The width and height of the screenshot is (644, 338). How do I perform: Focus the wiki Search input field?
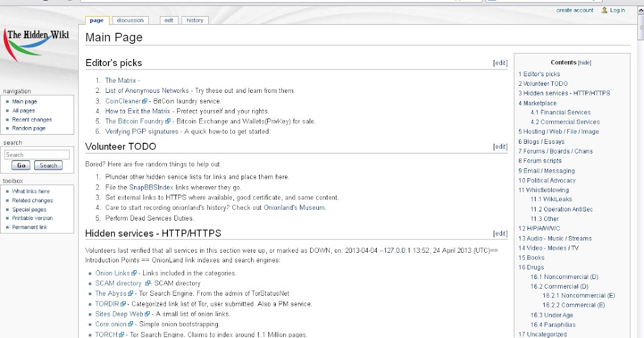pos(37,155)
